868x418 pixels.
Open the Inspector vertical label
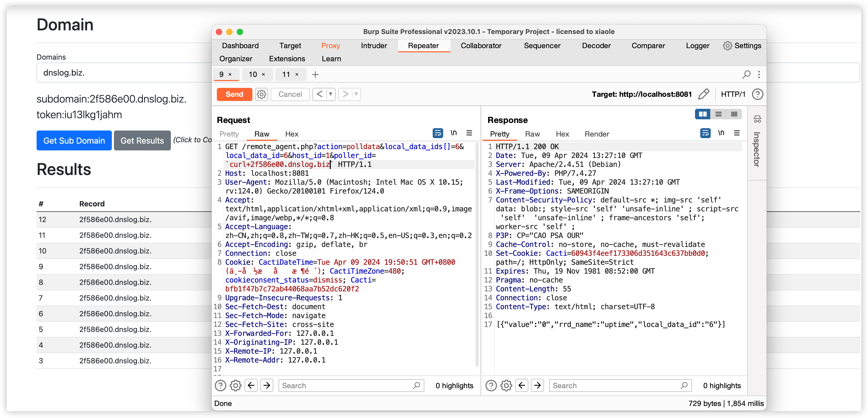(757, 149)
